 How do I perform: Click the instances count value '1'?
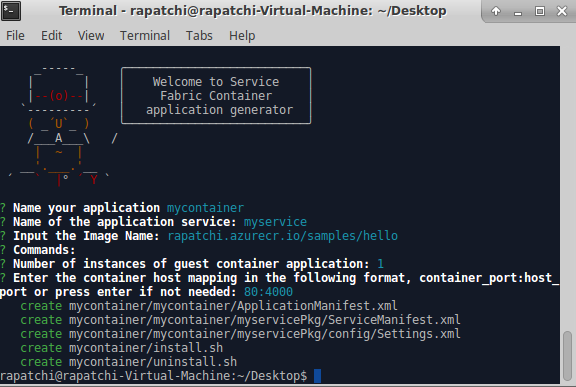(380, 264)
